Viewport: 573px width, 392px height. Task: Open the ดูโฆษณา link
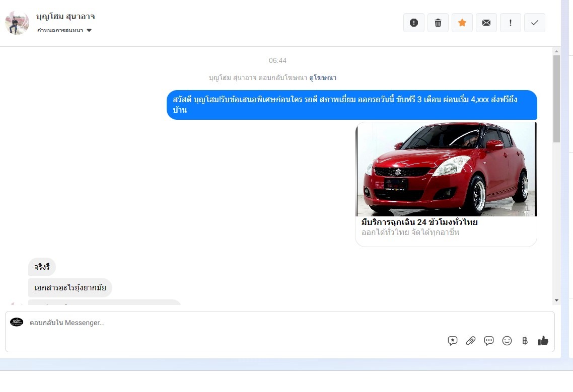(323, 78)
